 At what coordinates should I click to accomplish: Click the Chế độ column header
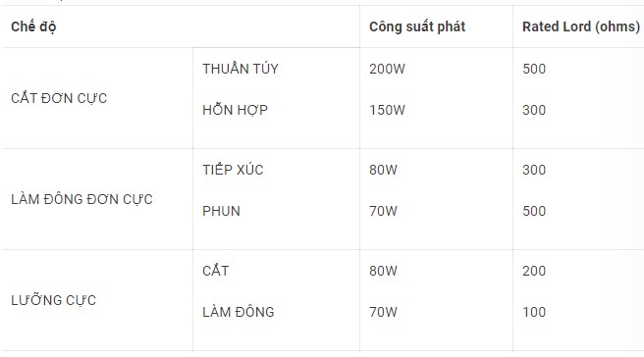click(x=33, y=26)
